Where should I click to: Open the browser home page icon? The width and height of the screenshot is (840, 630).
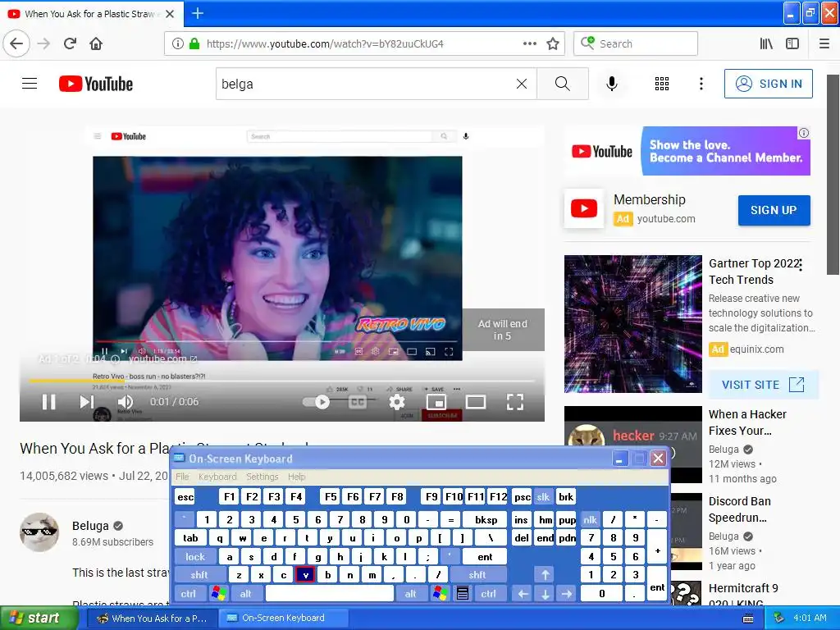coord(96,43)
